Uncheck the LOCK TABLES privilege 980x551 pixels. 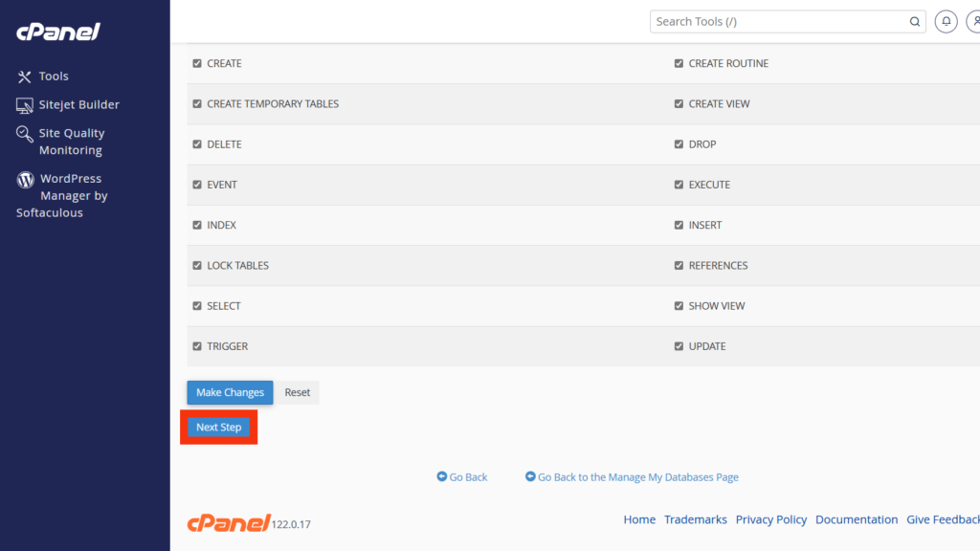197,265
